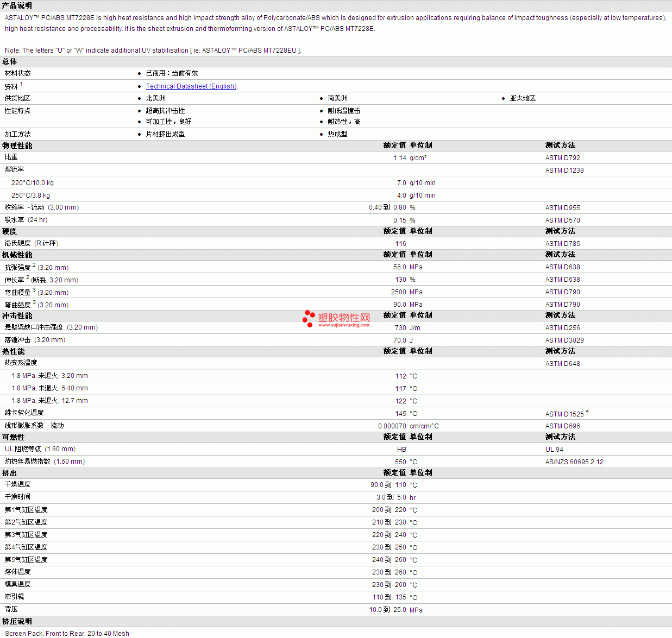
Task: Select the 1.8 MPa, 未退火, 3.20 mm label
Action: point(49,376)
